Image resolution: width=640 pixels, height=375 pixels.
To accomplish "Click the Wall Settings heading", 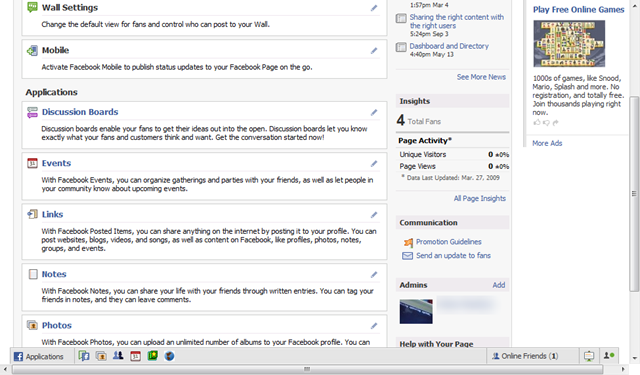I will (x=70, y=7).
